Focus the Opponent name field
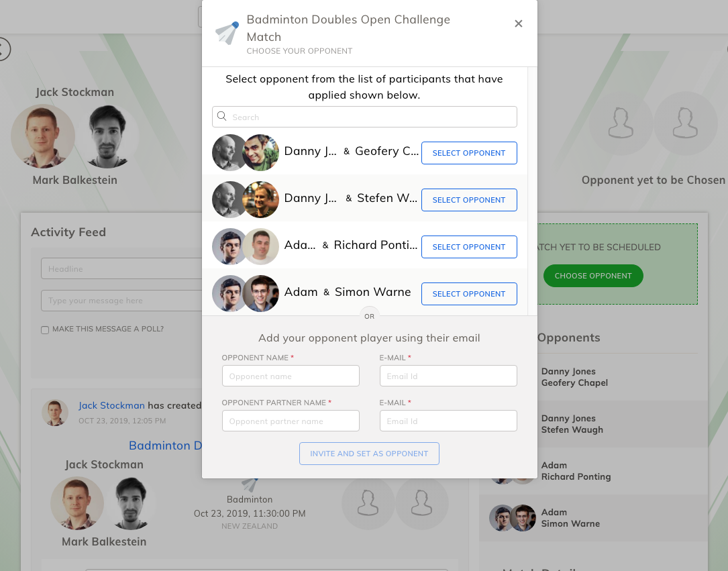 (x=291, y=376)
